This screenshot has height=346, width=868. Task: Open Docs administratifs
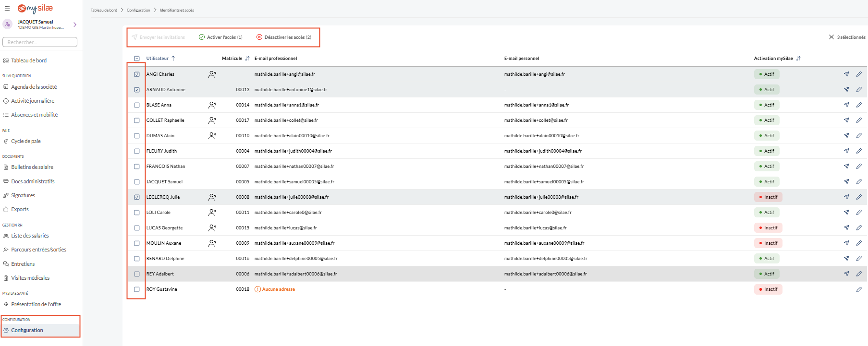coord(33,181)
